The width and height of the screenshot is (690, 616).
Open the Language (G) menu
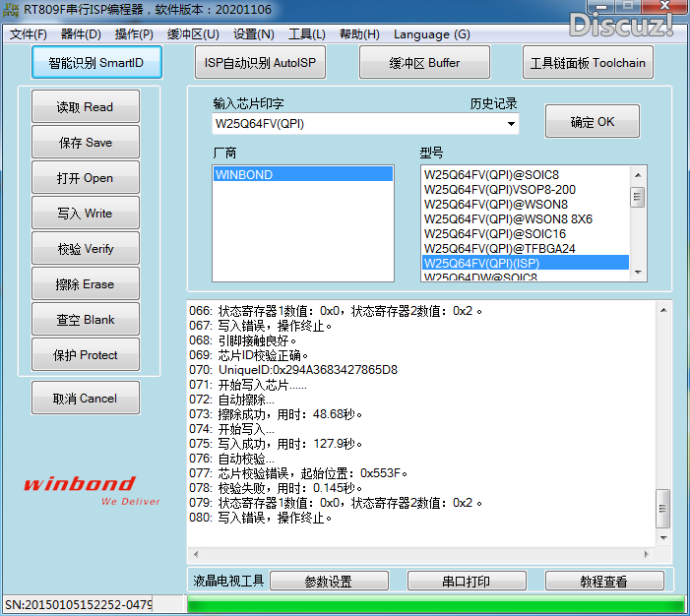tap(432, 34)
